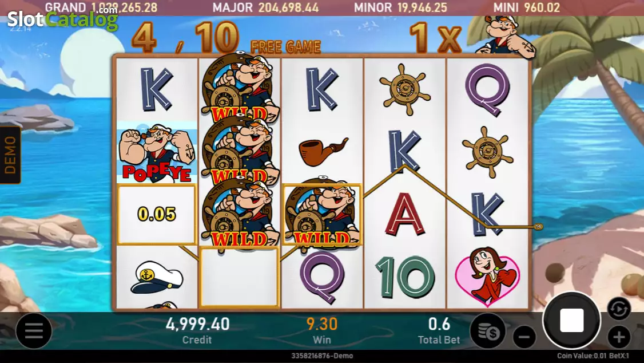
Task: Decrease bet with the minus button
Action: pos(524,337)
